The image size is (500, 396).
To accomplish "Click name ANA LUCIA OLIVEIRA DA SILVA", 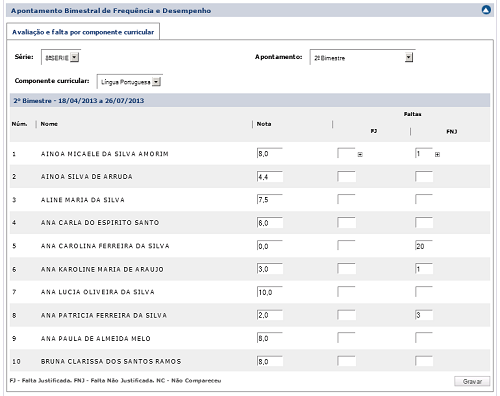I will (98, 292).
